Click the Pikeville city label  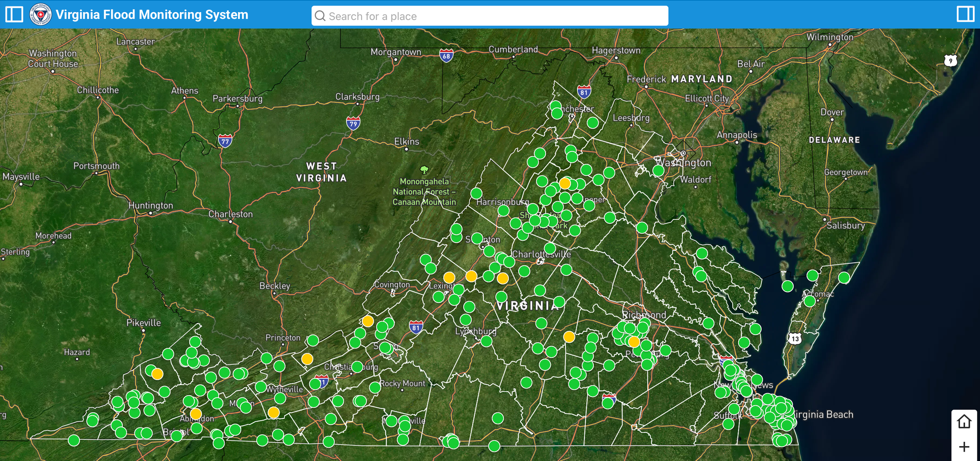coord(143,323)
